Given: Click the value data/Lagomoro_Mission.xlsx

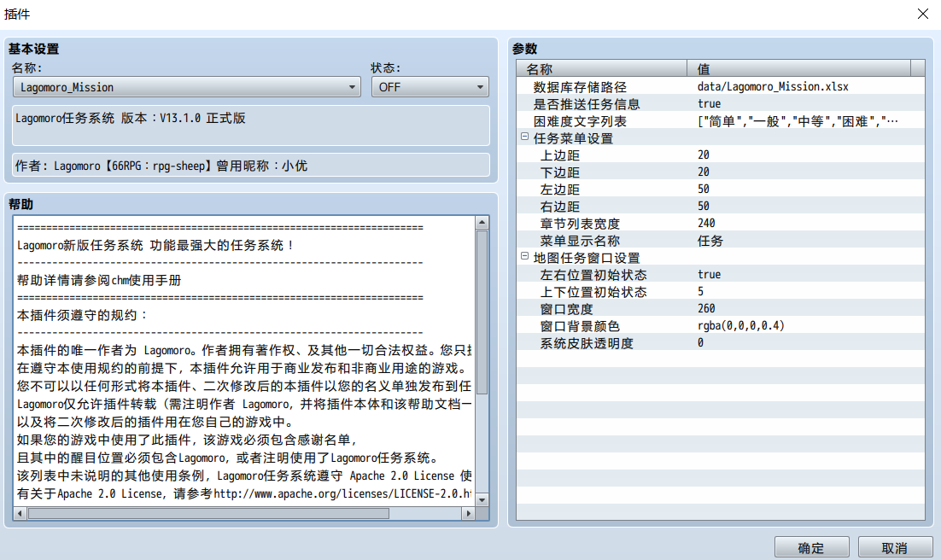Looking at the screenshot, I should (773, 86).
